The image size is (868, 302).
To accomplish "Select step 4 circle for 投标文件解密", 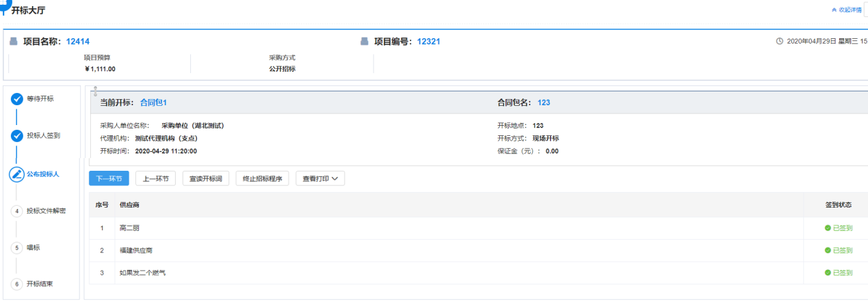I will [17, 211].
